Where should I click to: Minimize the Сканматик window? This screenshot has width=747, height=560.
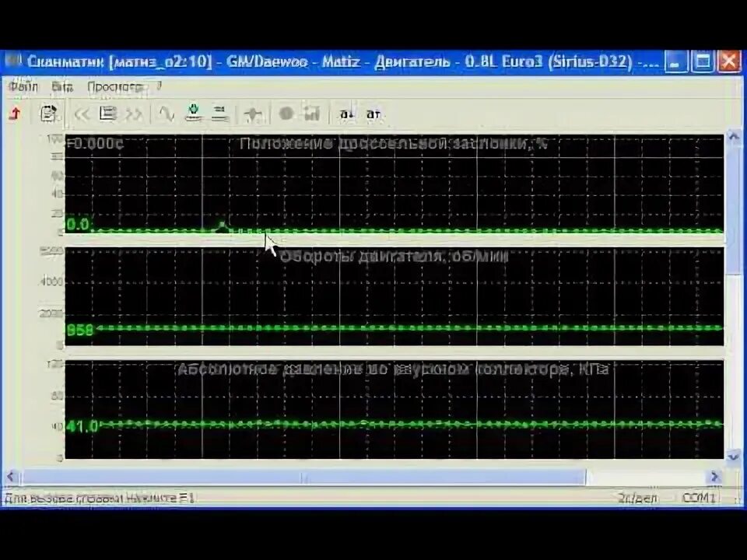coord(676,62)
